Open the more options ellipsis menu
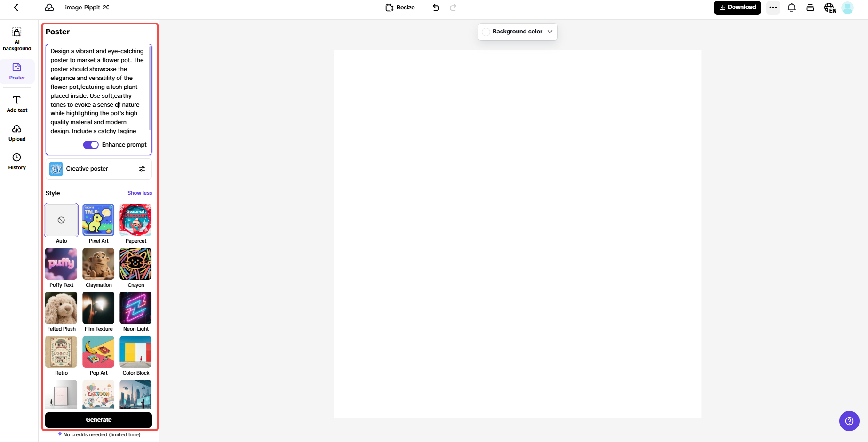The width and height of the screenshot is (868, 442). (x=773, y=8)
